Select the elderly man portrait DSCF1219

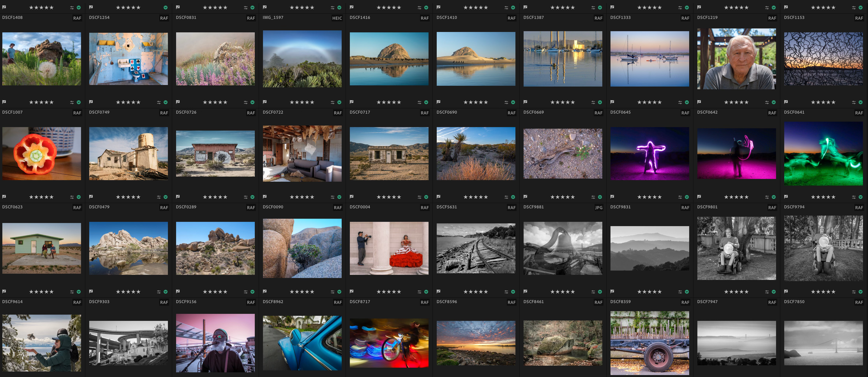point(736,59)
